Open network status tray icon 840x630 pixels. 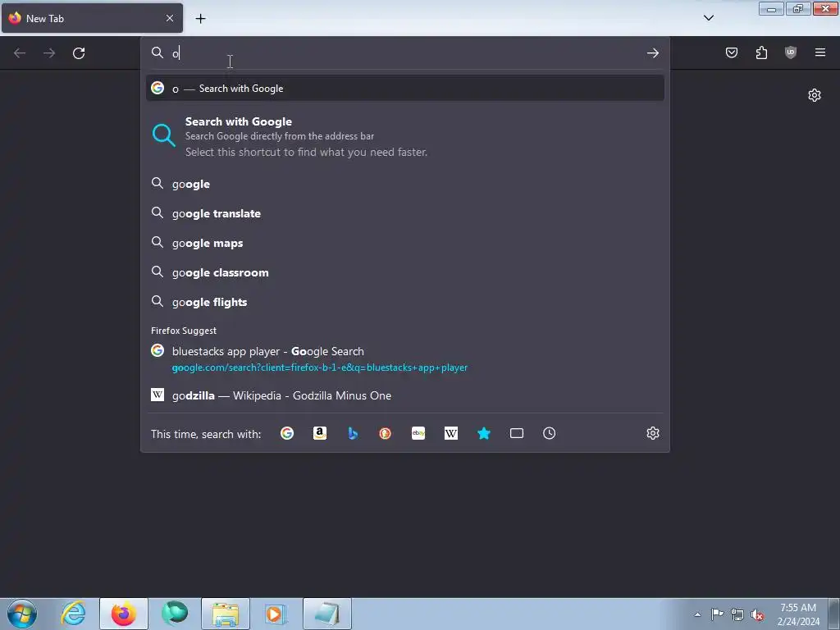737,614
